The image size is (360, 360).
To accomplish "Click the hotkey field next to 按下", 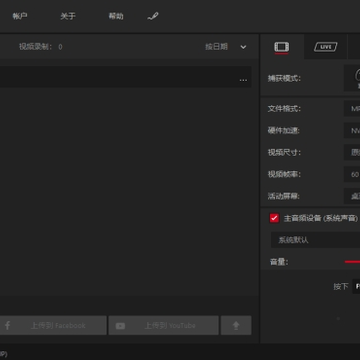I will [x=356, y=286].
